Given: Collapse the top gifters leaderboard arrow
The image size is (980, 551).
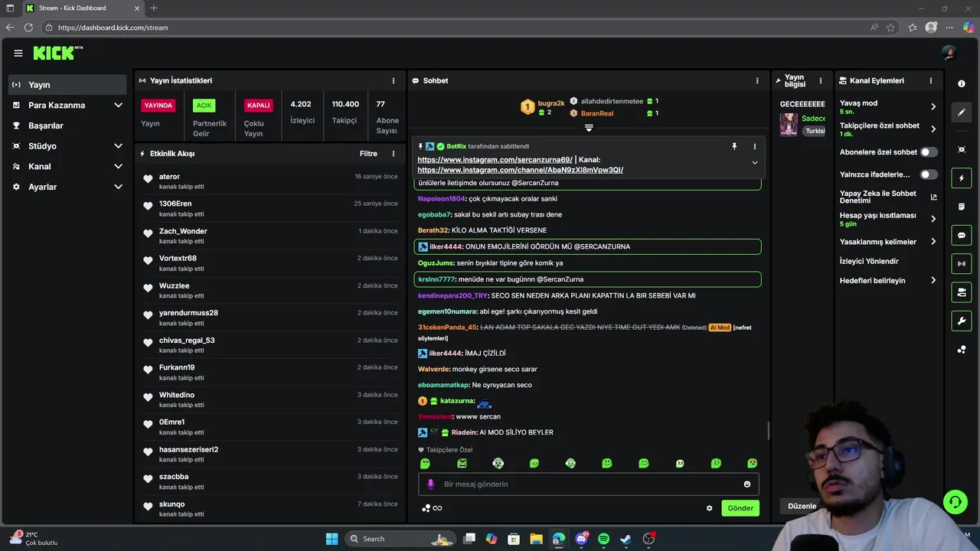Looking at the screenshot, I should pos(589,128).
